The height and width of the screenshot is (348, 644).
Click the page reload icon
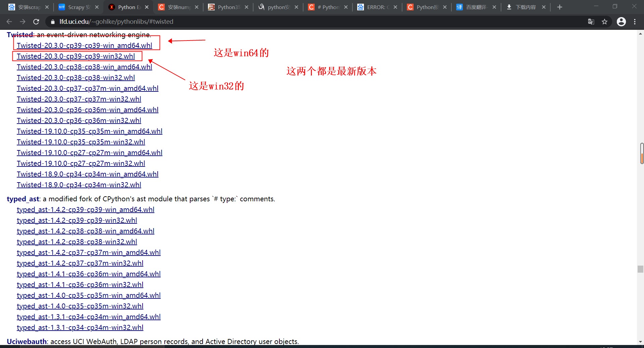(x=36, y=21)
